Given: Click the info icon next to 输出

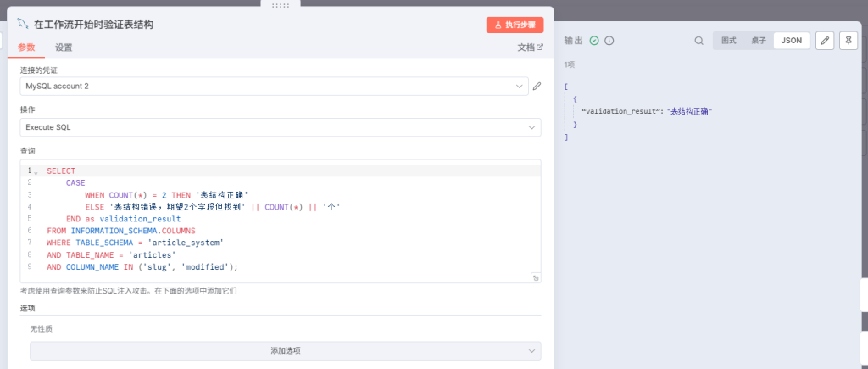Looking at the screenshot, I should pyautogui.click(x=609, y=41).
